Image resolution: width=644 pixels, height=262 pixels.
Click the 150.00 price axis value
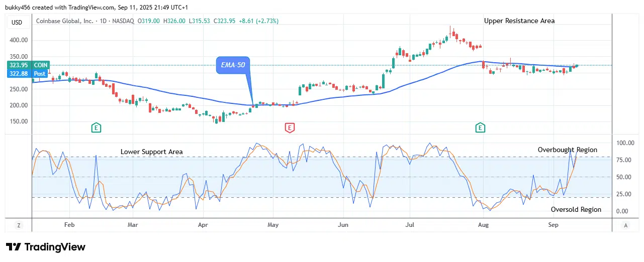point(18,121)
